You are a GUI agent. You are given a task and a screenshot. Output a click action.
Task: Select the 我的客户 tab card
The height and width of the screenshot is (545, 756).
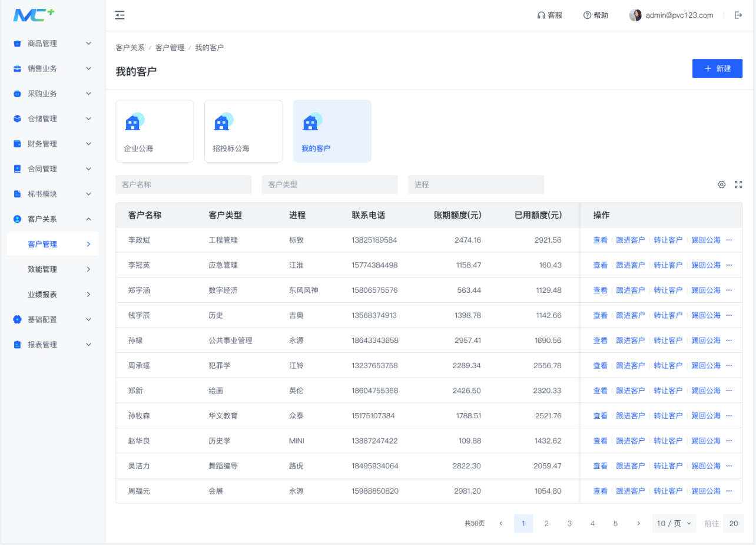[x=332, y=131]
